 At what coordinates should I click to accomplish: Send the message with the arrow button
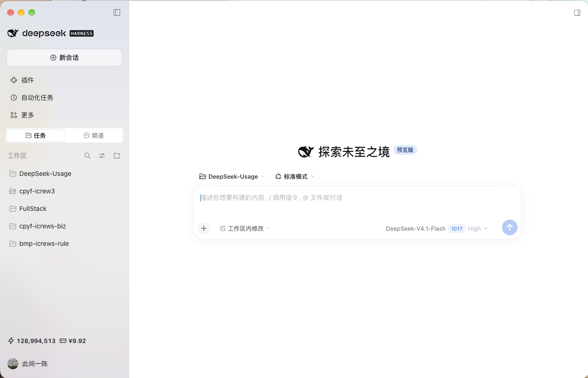coord(510,227)
